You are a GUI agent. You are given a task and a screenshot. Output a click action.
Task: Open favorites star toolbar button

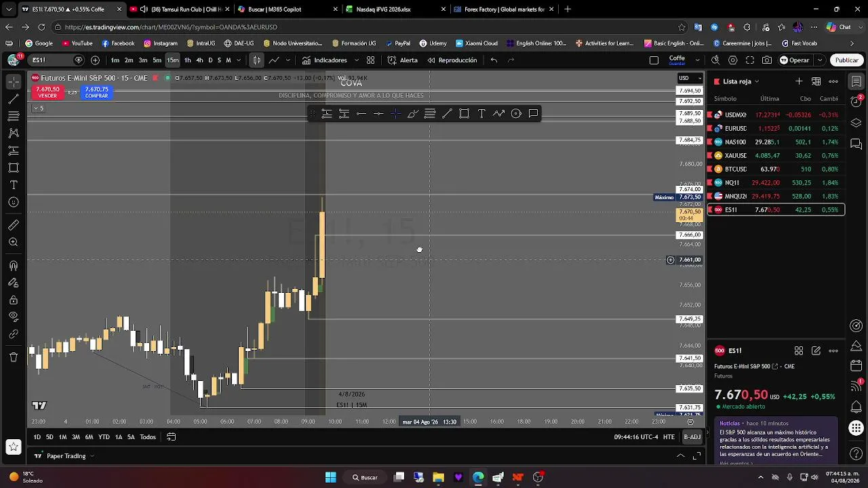pyautogui.click(x=13, y=447)
